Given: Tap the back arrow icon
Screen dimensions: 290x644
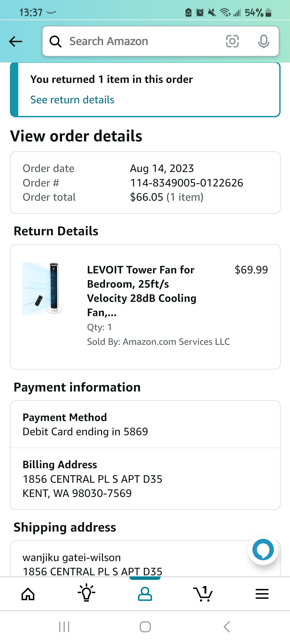Looking at the screenshot, I should pyautogui.click(x=16, y=41).
